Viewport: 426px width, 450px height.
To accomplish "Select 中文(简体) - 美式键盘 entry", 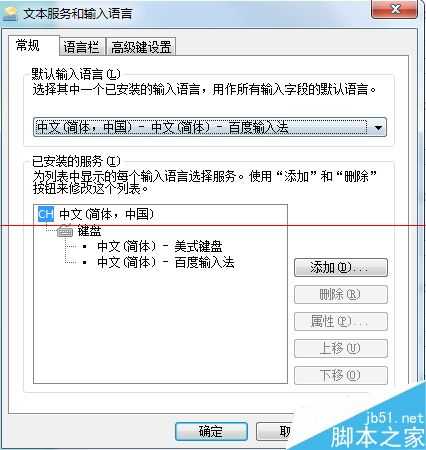I will pyautogui.click(x=160, y=247).
